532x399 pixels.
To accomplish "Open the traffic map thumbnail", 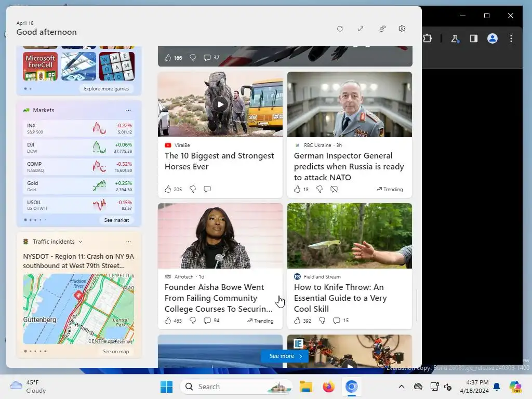I will (x=79, y=309).
